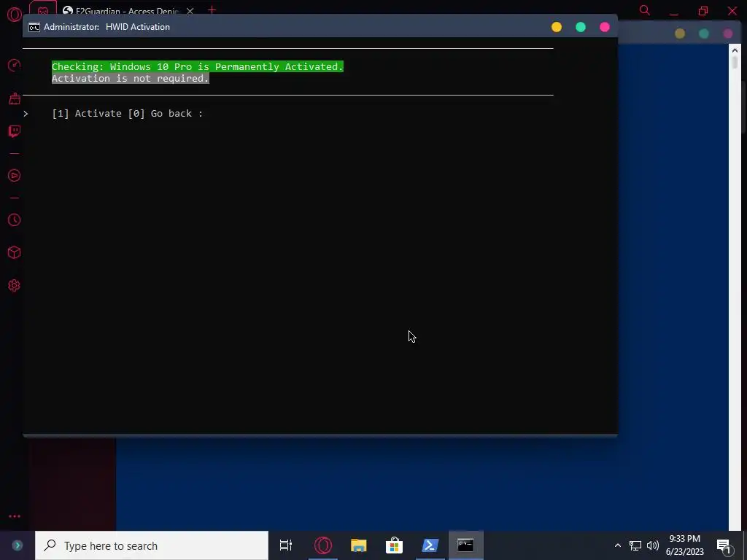Open the notification center icon

coord(724,545)
